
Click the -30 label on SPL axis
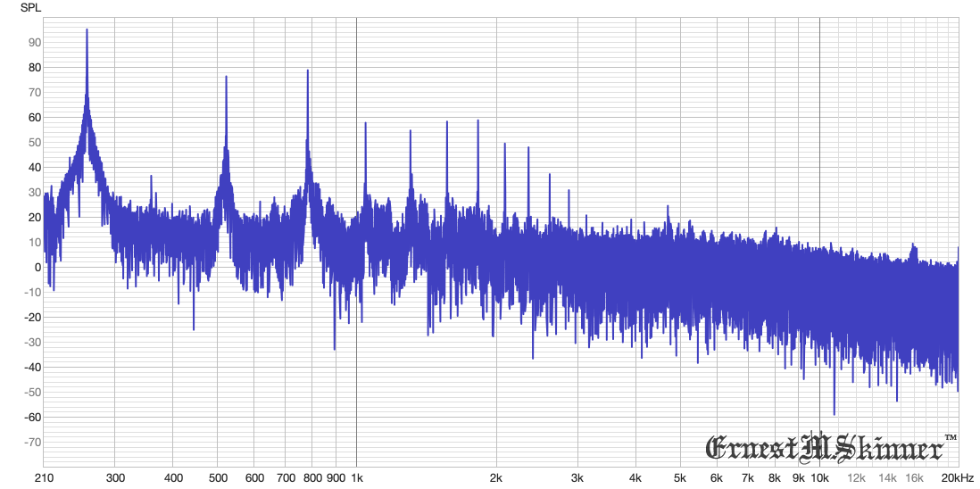click(34, 343)
